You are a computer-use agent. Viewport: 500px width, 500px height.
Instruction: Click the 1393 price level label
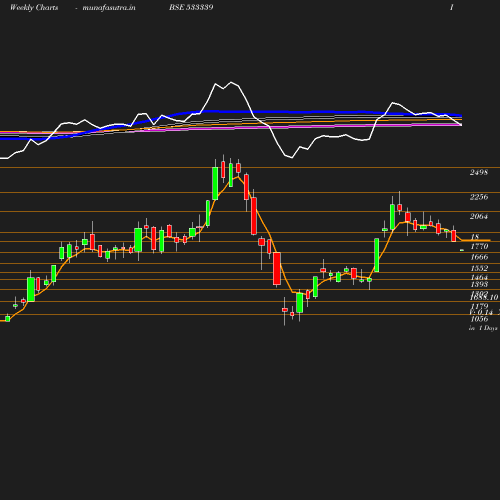[x=479, y=284]
